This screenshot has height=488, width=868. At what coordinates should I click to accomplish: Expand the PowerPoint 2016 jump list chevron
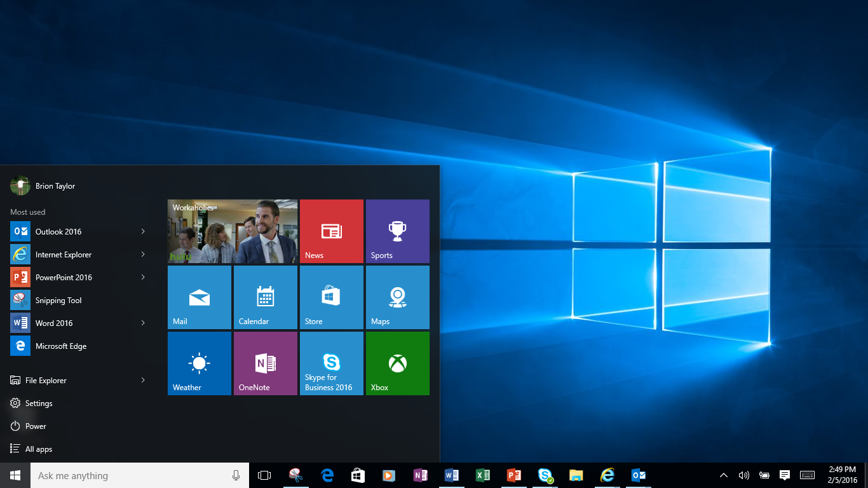tap(142, 277)
